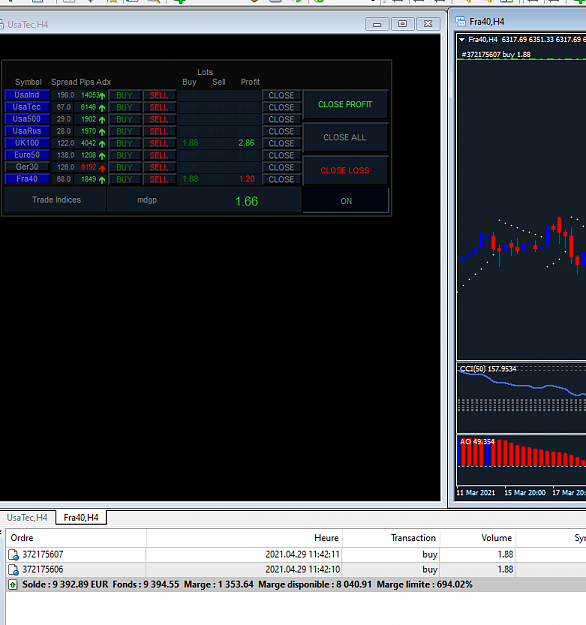Toggle the UsaTec symbol button
Image resolution: width=586 pixels, height=625 pixels.
(x=27, y=107)
